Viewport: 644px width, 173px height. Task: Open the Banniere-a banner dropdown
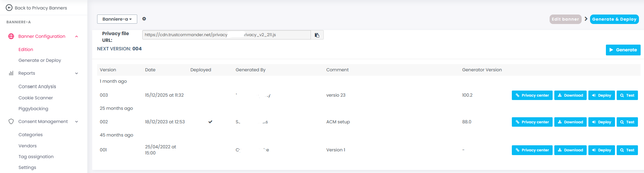[117, 19]
